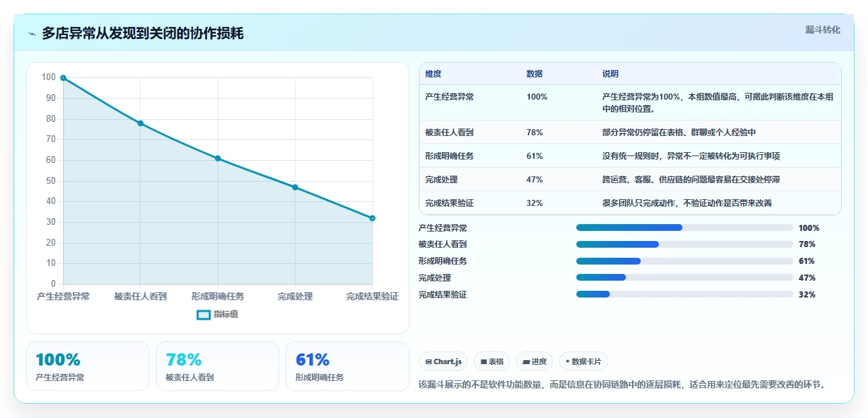The height and width of the screenshot is (418, 868).
Task: Click the 完成结果验证 progress bar
Action: coord(684,294)
